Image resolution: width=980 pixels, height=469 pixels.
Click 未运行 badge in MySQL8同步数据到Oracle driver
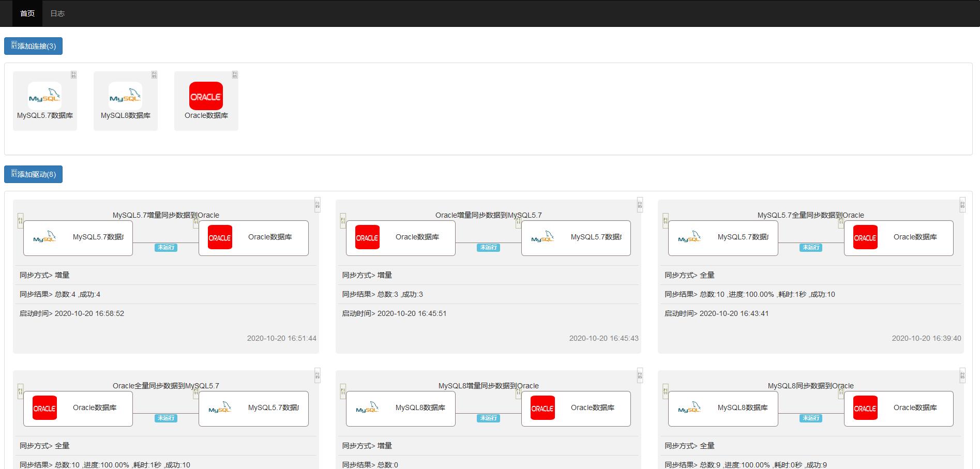(x=811, y=418)
